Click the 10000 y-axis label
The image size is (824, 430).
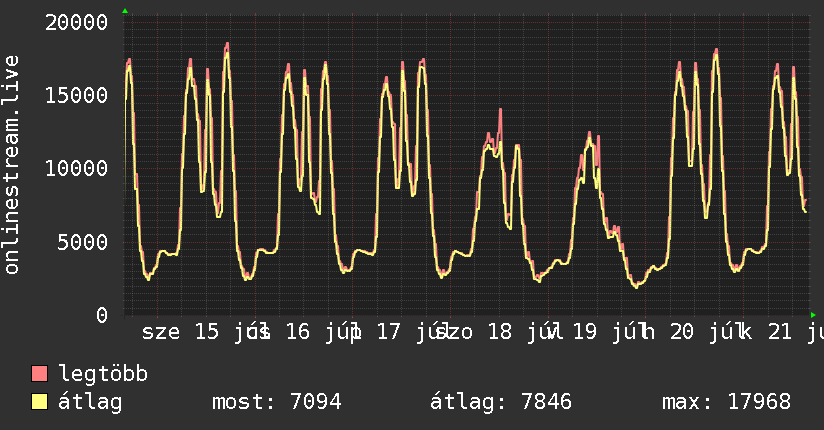coord(76,169)
